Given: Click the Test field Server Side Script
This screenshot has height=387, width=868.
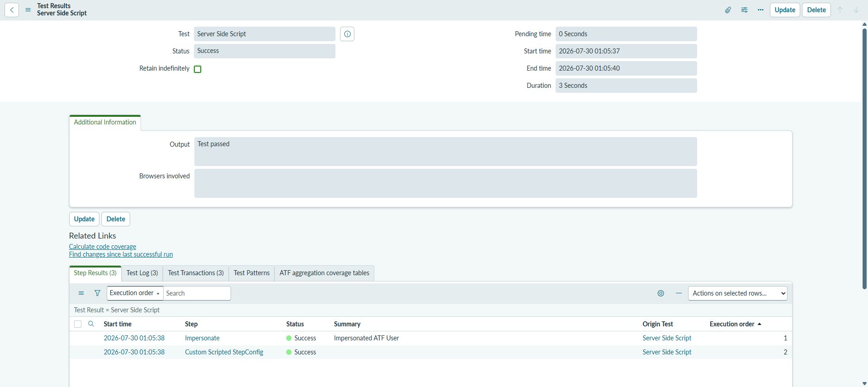Looking at the screenshot, I should coord(264,34).
